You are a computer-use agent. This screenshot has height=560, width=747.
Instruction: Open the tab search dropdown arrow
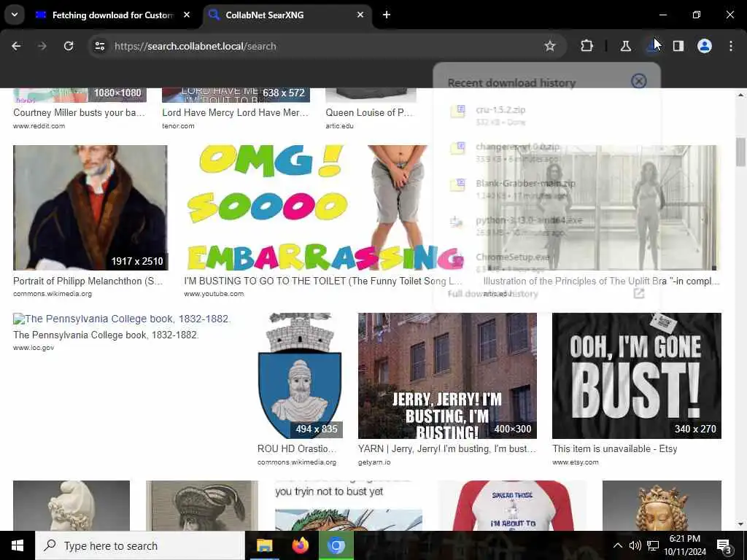click(15, 15)
